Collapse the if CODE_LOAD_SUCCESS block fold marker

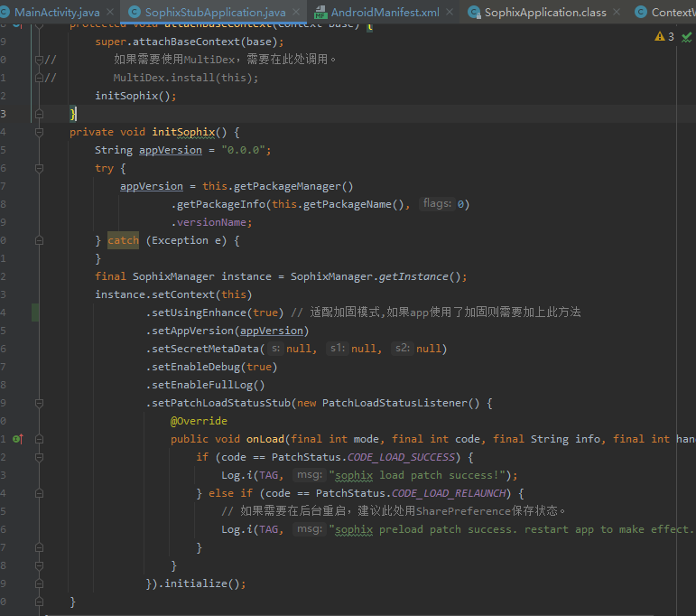coord(39,457)
